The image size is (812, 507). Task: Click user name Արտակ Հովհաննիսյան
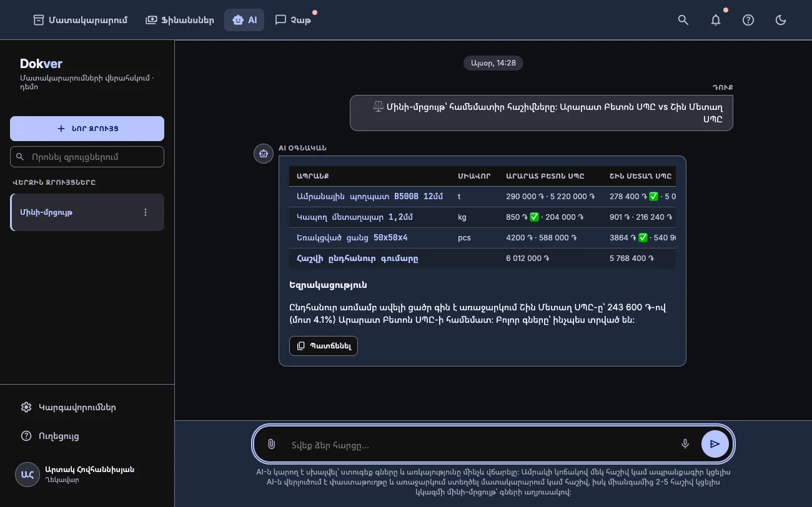pos(89,470)
